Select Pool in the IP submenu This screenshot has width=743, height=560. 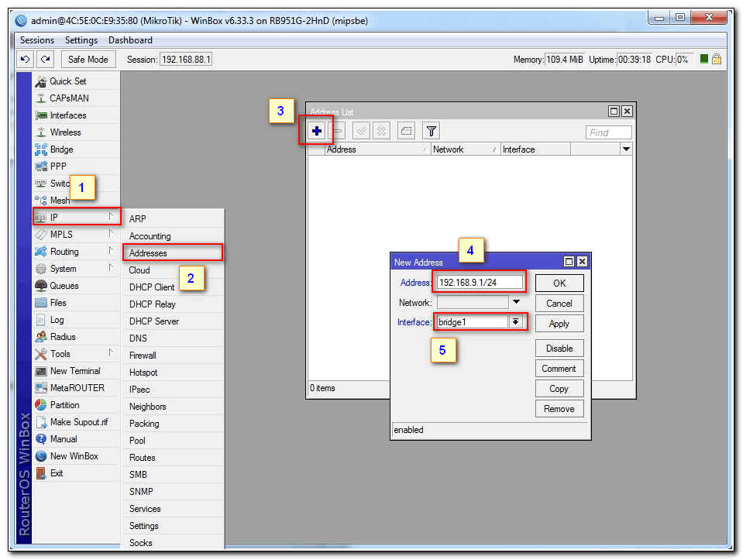point(173,441)
